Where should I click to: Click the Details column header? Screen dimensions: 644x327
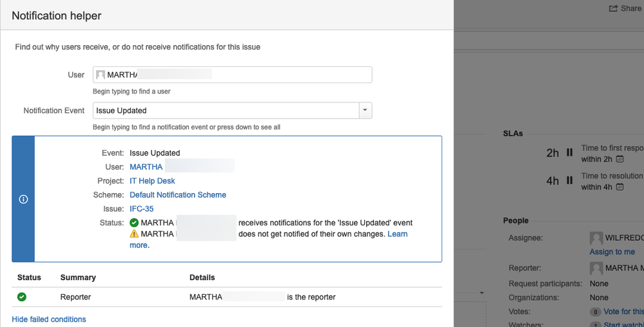coord(202,278)
